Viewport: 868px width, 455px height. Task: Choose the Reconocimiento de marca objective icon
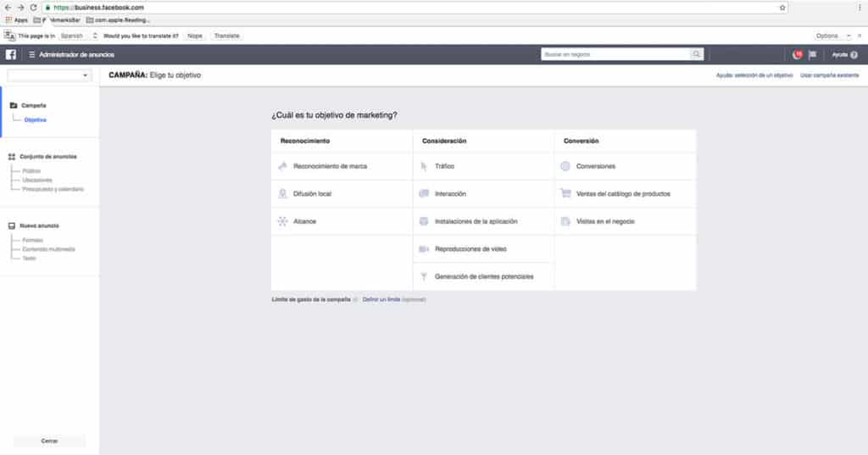click(283, 166)
